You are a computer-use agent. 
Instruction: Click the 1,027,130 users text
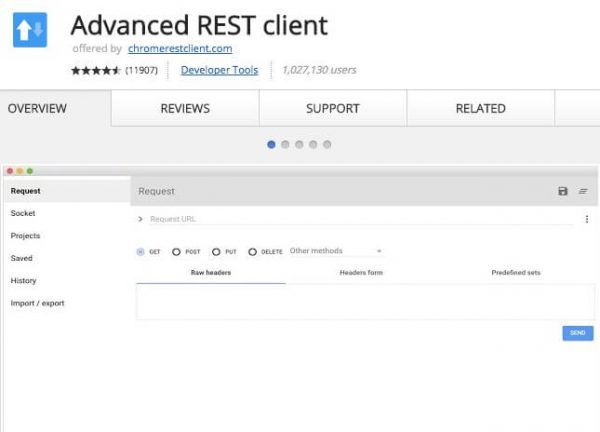(319, 70)
